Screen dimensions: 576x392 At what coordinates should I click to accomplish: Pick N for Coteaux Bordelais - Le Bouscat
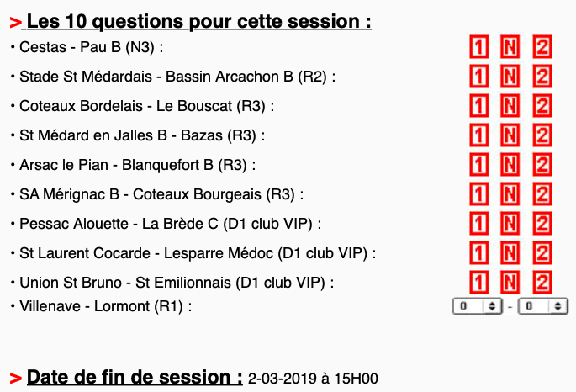510,106
